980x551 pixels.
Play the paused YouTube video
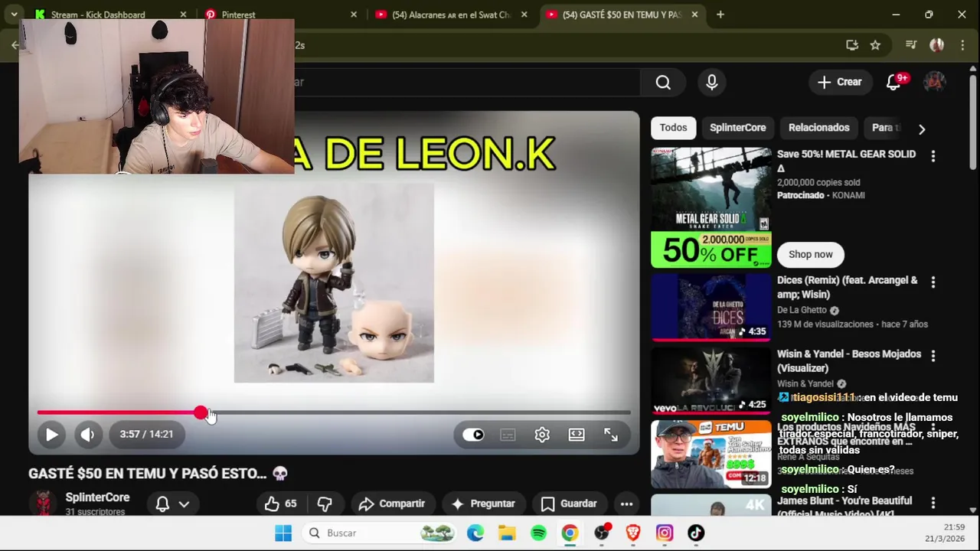tap(51, 435)
